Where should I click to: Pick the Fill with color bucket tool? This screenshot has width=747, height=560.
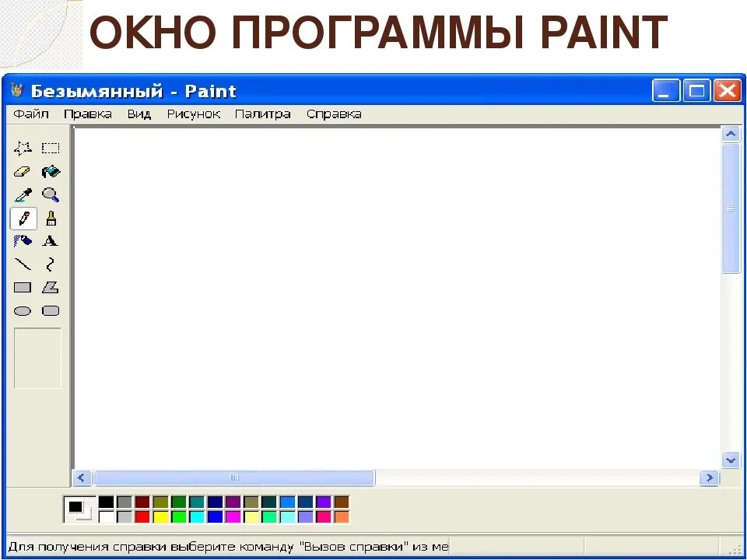51,171
